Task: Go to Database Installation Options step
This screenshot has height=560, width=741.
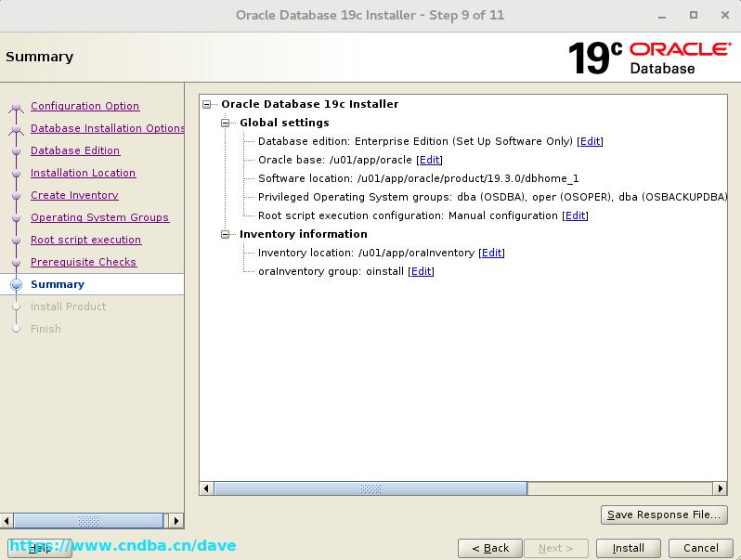Action: click(108, 128)
